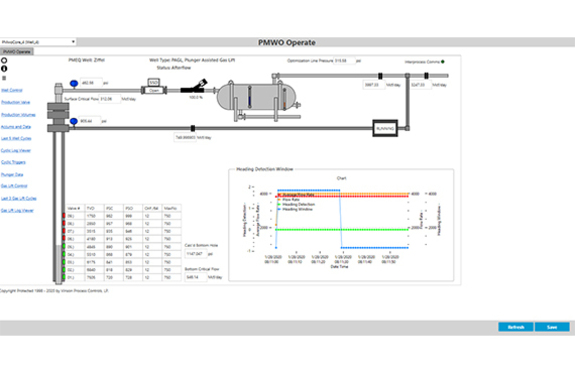
Task: Open the Accums and Data link
Action: (x=16, y=127)
